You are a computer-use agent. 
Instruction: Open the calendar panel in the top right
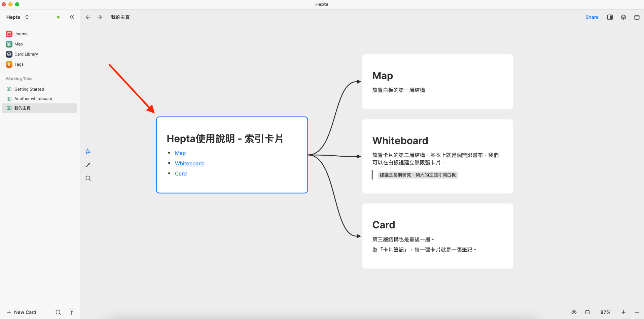637,17
